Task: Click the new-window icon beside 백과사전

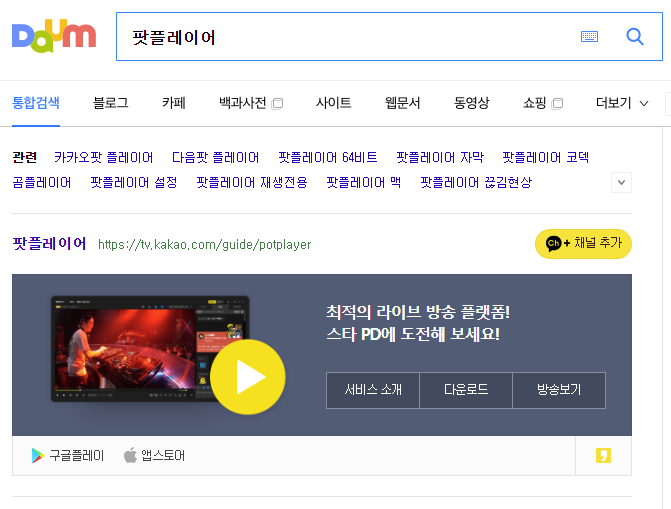Action: point(277,104)
